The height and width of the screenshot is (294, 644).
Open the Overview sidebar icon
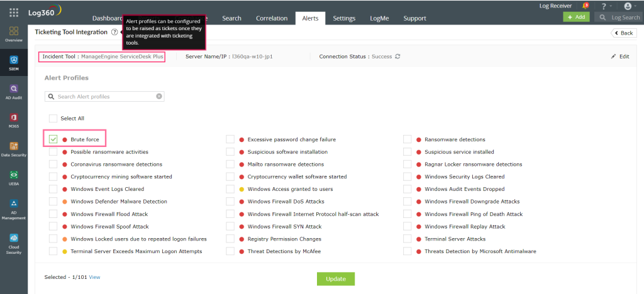13,33
